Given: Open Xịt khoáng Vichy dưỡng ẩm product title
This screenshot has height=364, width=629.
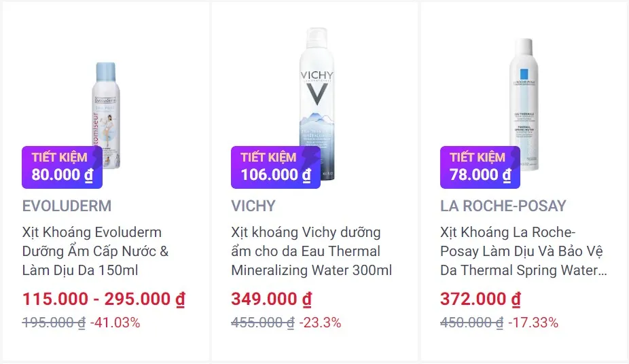Looking at the screenshot, I should coord(311,251).
